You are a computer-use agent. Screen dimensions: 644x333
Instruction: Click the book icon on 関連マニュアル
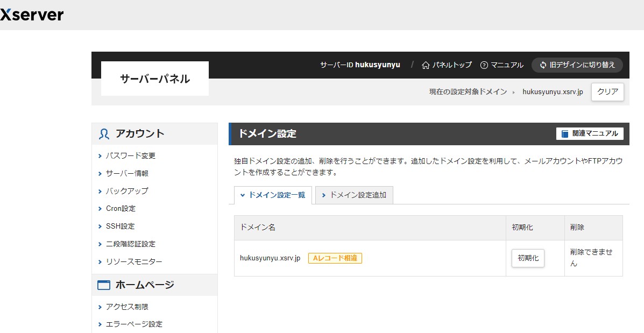click(x=565, y=134)
